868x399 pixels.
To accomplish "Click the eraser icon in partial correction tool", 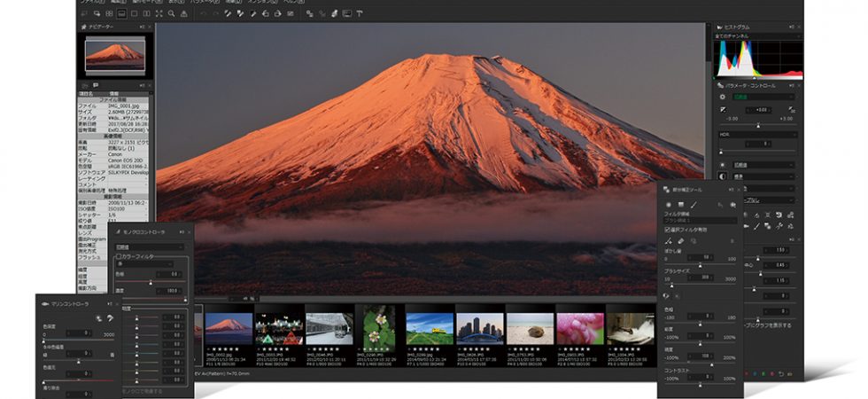I will click(x=681, y=241).
